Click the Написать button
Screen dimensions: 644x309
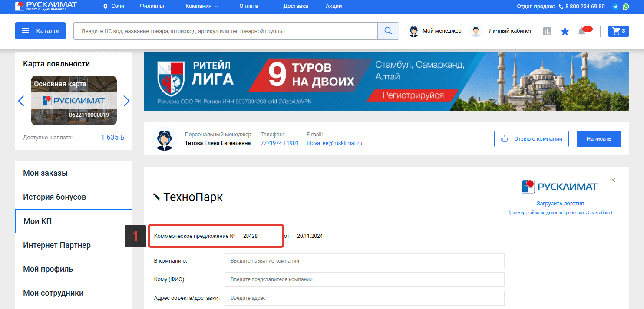pyautogui.click(x=598, y=139)
